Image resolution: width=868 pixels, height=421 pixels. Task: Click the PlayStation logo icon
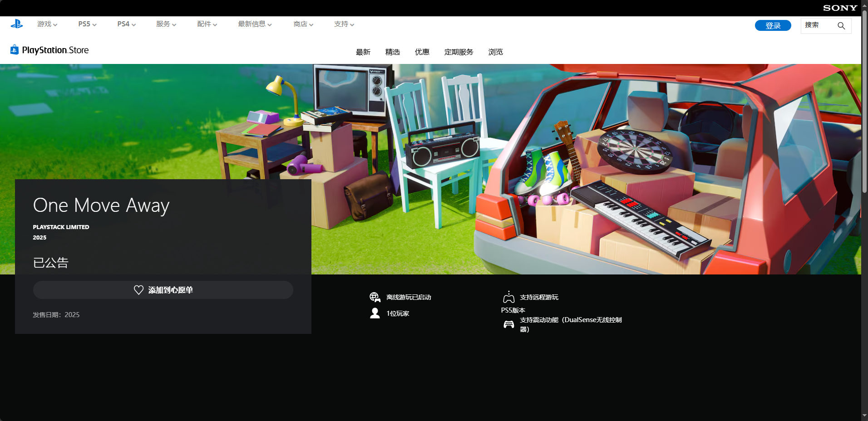click(17, 24)
